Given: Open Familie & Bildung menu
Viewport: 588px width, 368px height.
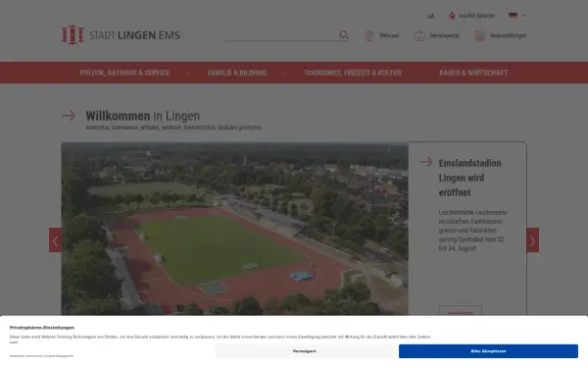Looking at the screenshot, I should pos(237,73).
